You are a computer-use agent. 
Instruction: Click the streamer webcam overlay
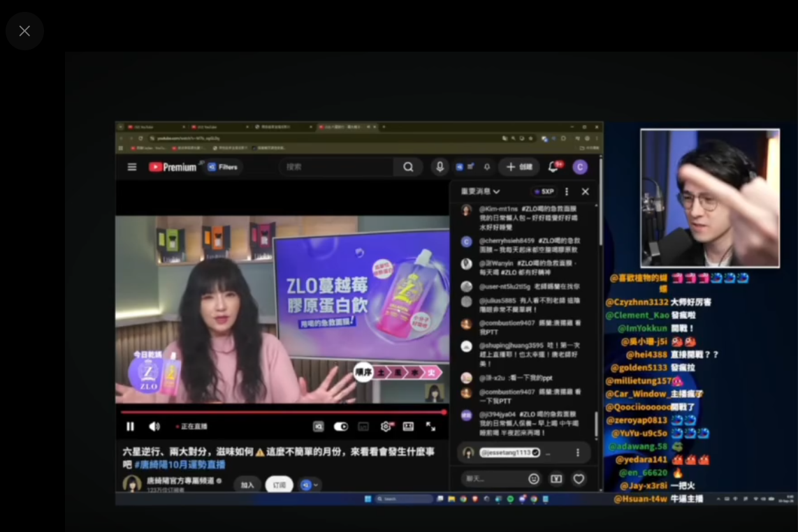point(710,198)
